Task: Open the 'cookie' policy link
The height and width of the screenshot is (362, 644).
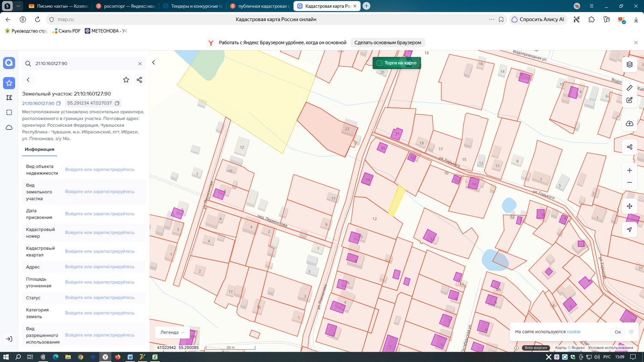Action: pos(574,332)
